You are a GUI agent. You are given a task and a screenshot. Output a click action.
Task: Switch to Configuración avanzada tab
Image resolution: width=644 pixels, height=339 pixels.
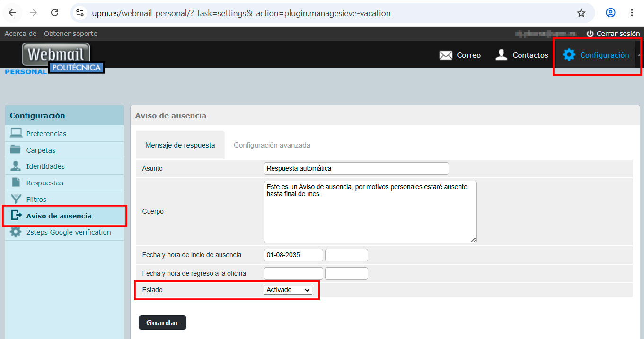tap(272, 145)
